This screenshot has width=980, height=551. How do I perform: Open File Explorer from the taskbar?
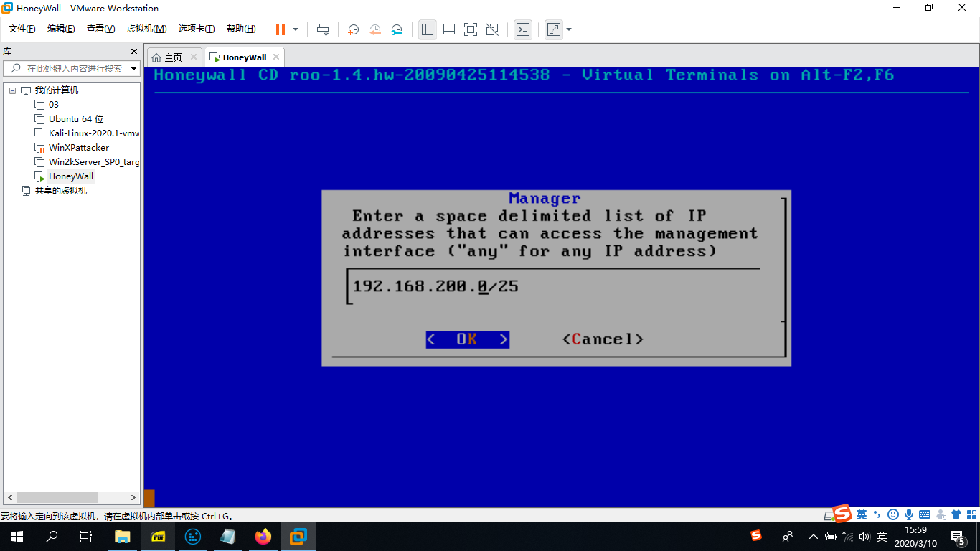123,537
